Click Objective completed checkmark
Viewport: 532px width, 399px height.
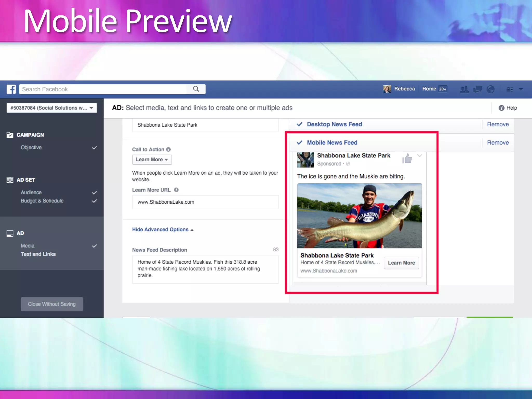(x=94, y=148)
